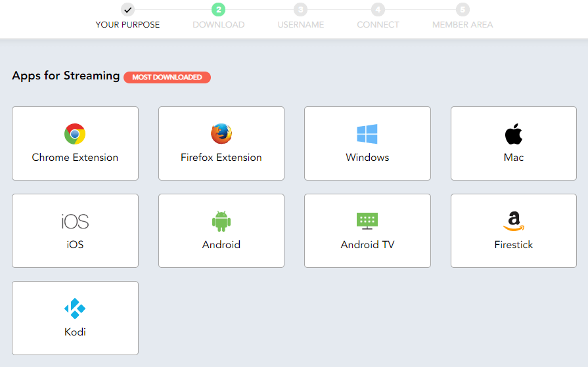Choose the Windows text label
588x367 pixels.
tap(367, 158)
